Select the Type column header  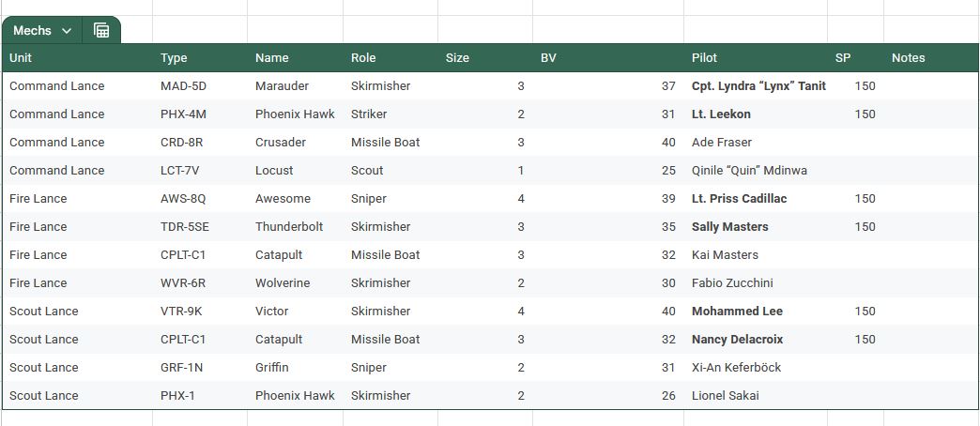click(x=174, y=58)
